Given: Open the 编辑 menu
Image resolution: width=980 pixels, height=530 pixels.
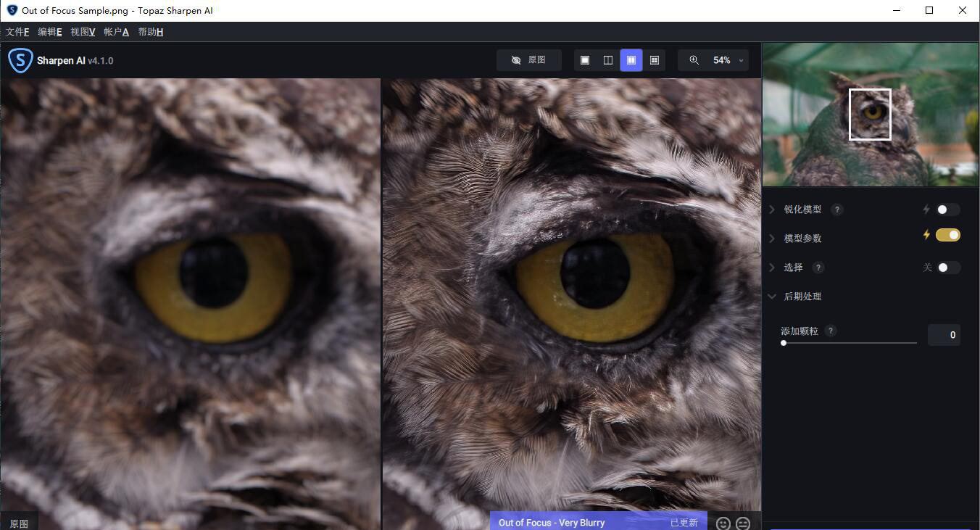Looking at the screenshot, I should click(x=50, y=32).
